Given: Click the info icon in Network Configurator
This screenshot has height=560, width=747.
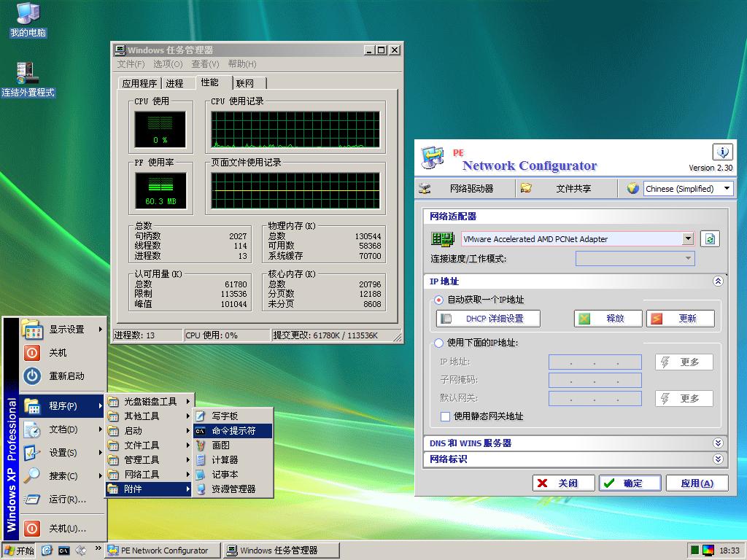Looking at the screenshot, I should point(722,152).
